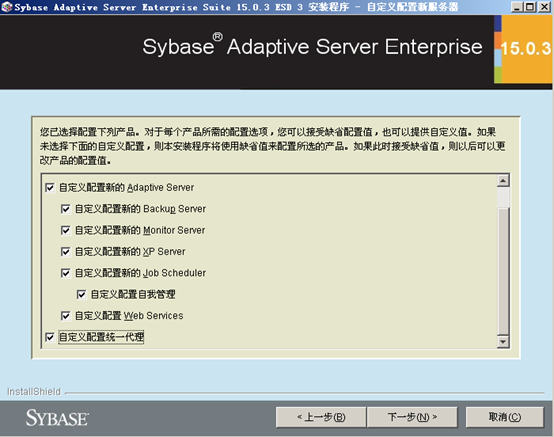Select the Backup Server label text
The width and height of the screenshot is (554, 437).
(x=140, y=209)
